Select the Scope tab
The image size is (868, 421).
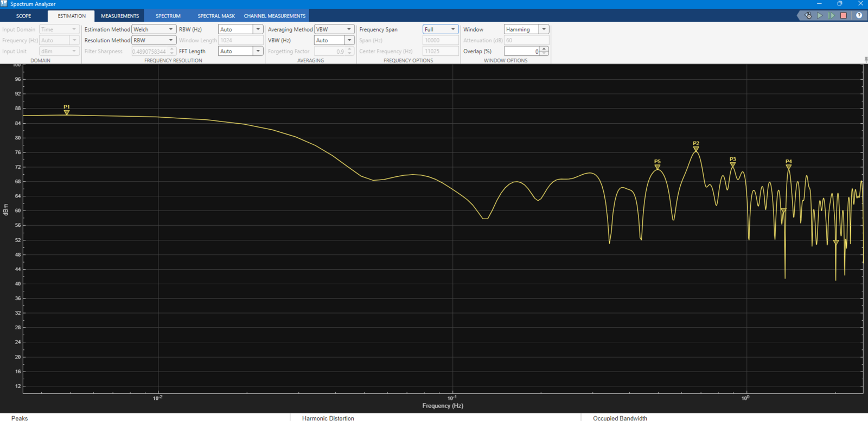pyautogui.click(x=24, y=16)
